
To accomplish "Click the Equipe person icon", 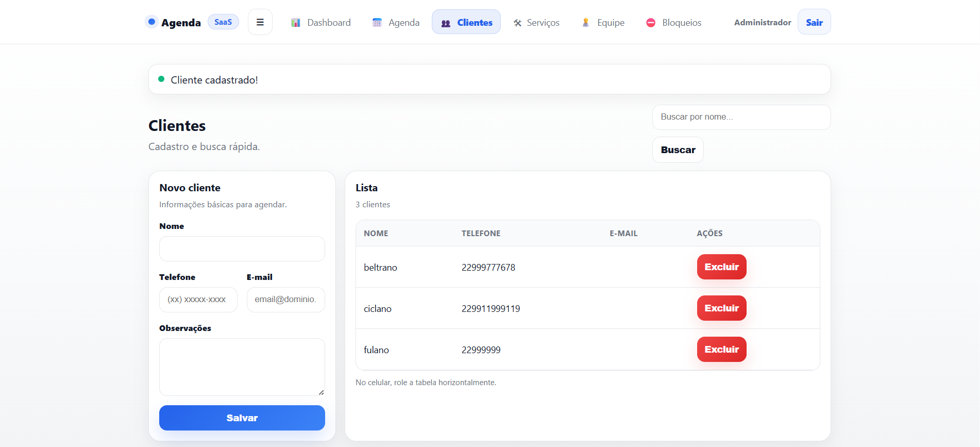I will click(x=586, y=23).
